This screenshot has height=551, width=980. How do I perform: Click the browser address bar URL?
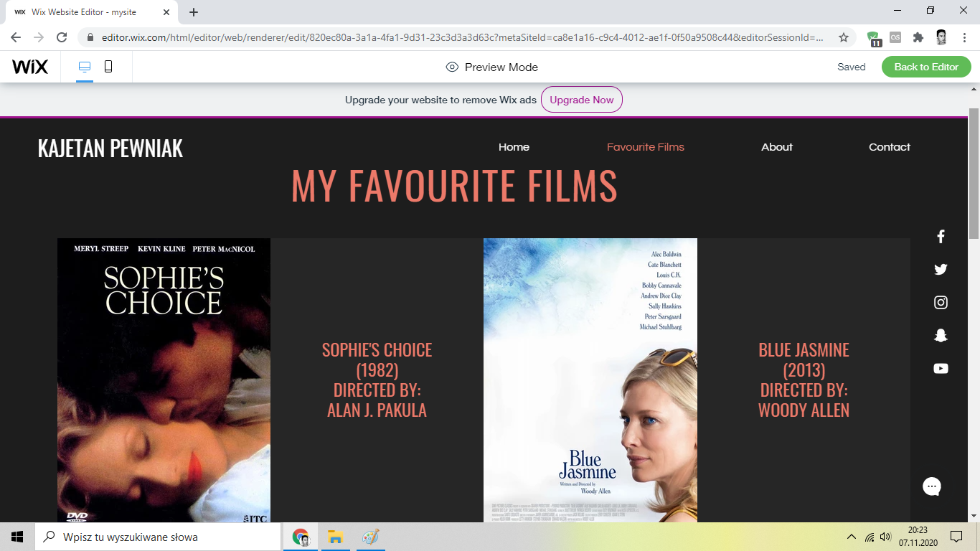point(463,37)
